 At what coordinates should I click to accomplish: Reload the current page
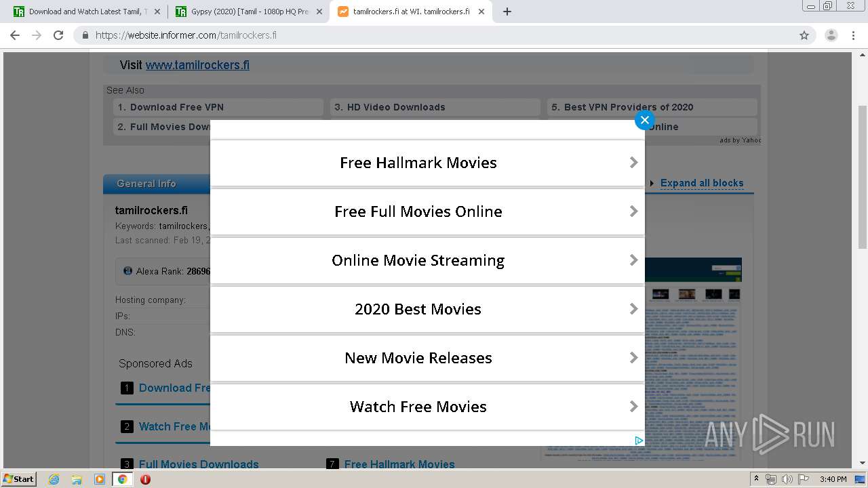pyautogui.click(x=58, y=35)
